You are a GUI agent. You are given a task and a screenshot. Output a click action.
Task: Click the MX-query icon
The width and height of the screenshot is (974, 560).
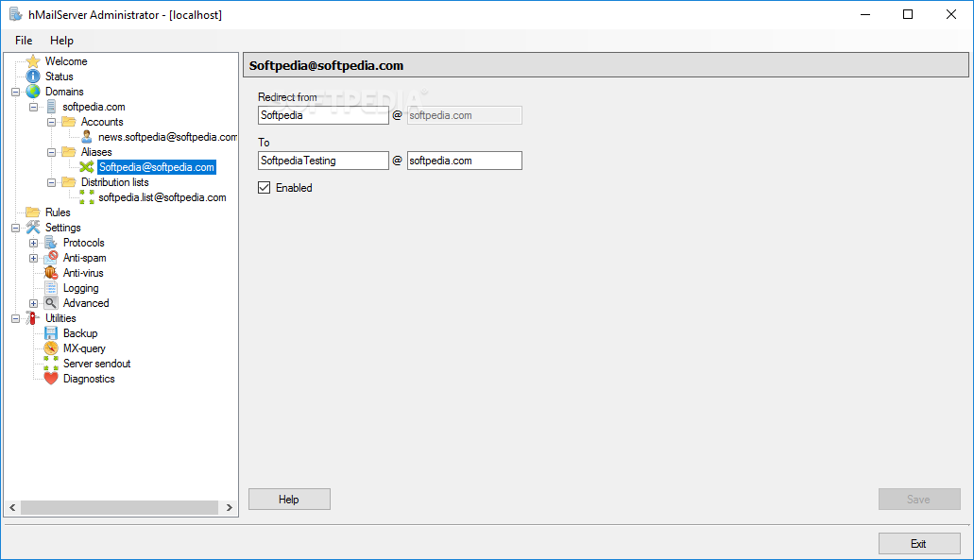pos(51,348)
